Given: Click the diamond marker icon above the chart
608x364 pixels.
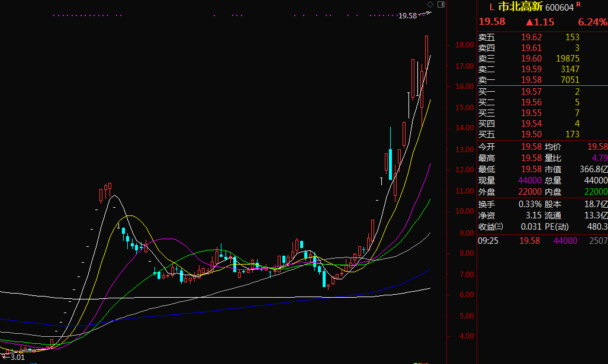Looking at the screenshot, I should (430, 4).
